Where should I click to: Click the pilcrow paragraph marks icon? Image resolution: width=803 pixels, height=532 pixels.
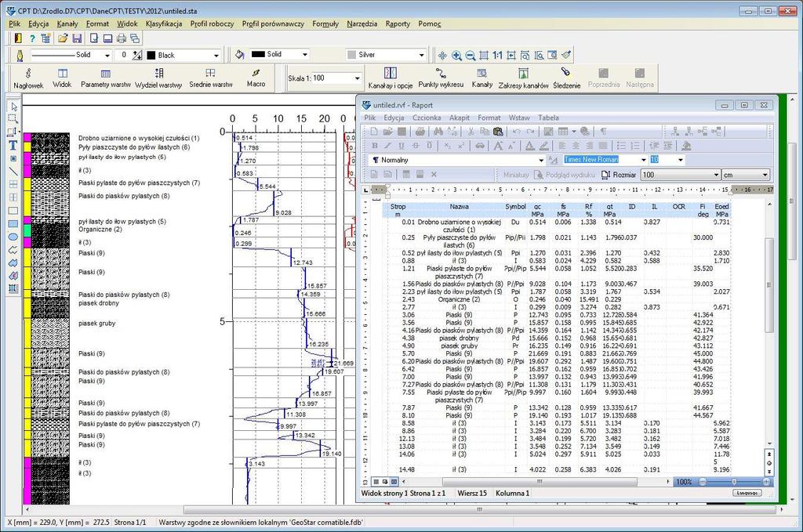[x=604, y=132]
